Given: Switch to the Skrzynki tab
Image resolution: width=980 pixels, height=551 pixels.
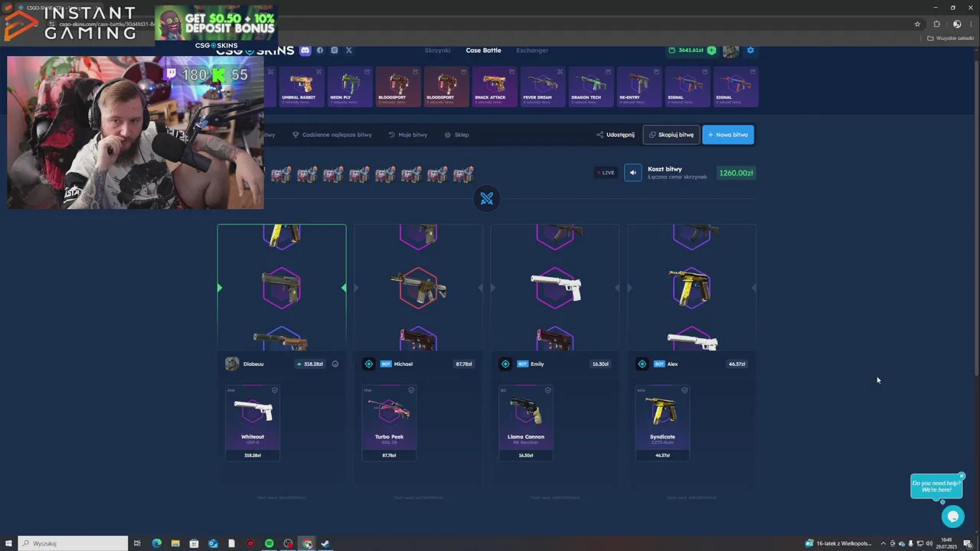Looking at the screenshot, I should (x=438, y=51).
